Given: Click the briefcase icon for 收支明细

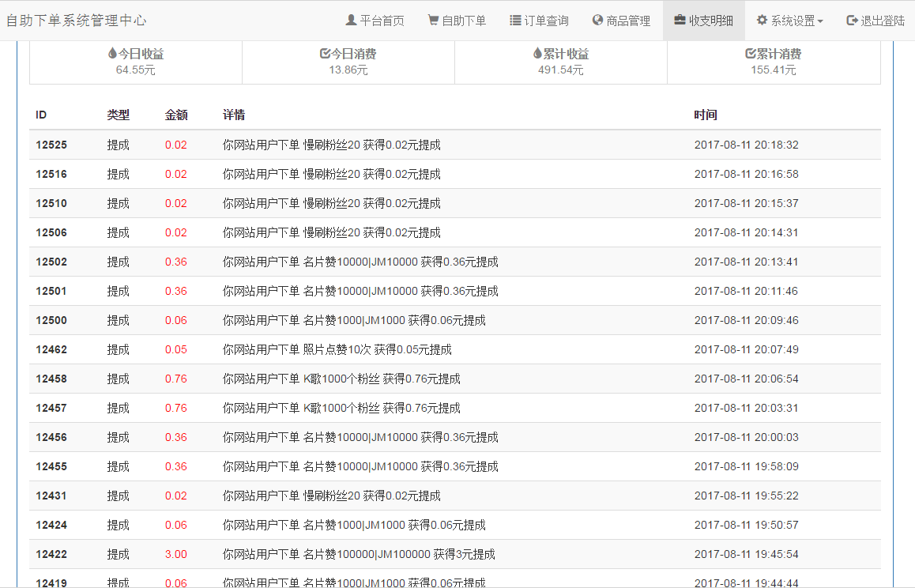Looking at the screenshot, I should tap(680, 21).
